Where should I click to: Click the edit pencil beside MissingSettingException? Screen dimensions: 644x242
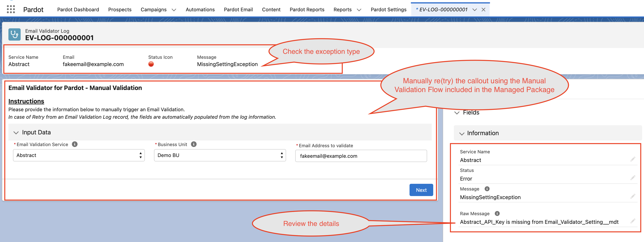coord(633,196)
